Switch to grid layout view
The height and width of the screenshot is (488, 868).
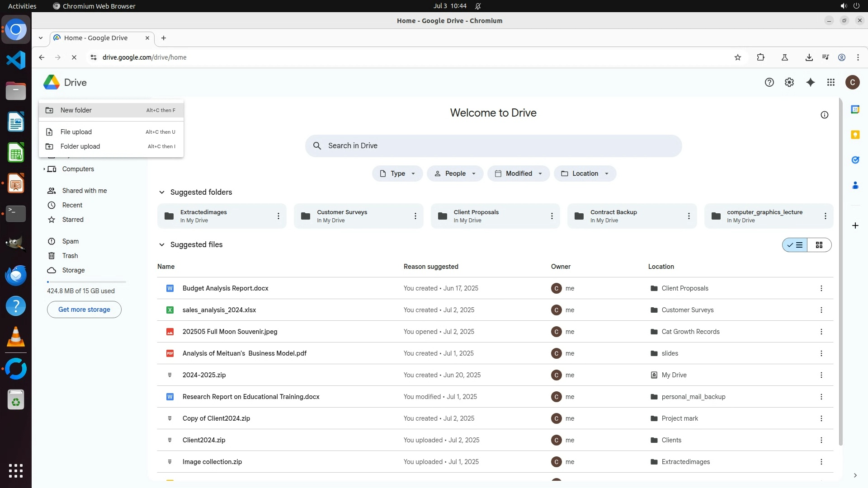click(x=819, y=245)
